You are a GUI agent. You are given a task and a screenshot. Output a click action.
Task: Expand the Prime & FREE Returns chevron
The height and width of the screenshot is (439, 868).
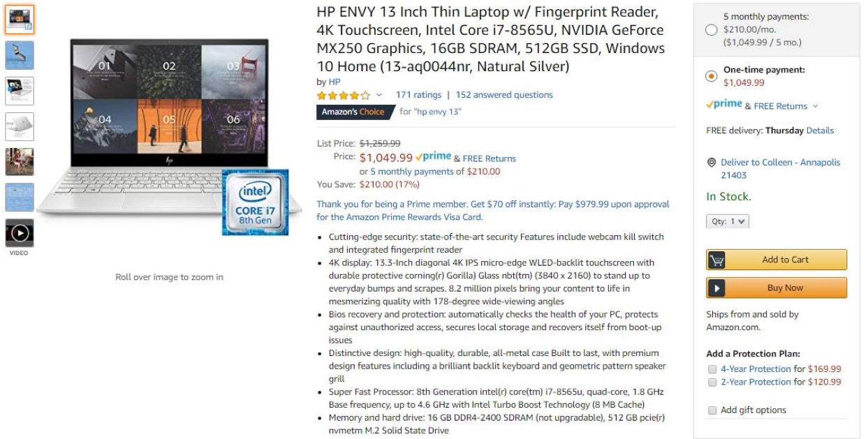pyautogui.click(x=815, y=107)
